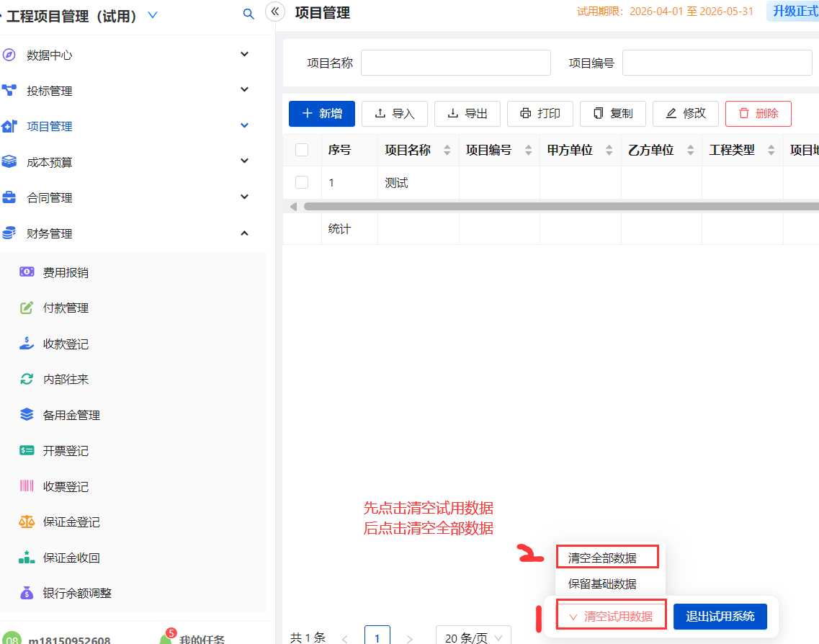This screenshot has height=644, width=819.
Task: Expand the 数据中心 menu chevron
Action: coord(244,54)
